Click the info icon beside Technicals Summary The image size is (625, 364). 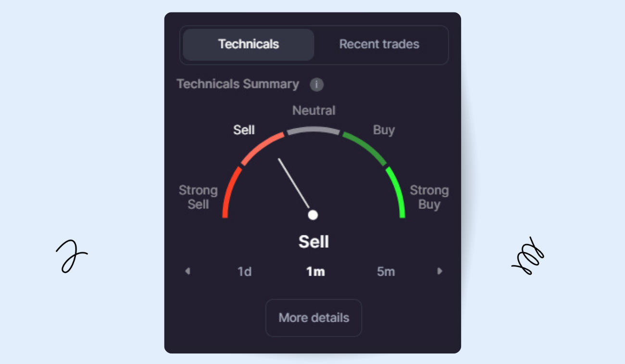(316, 85)
